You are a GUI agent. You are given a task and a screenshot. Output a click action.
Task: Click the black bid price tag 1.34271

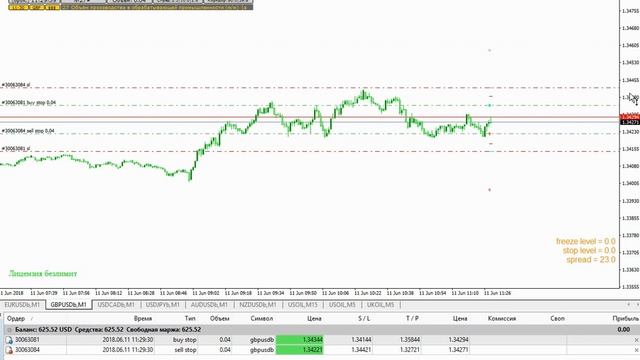tap(630, 122)
